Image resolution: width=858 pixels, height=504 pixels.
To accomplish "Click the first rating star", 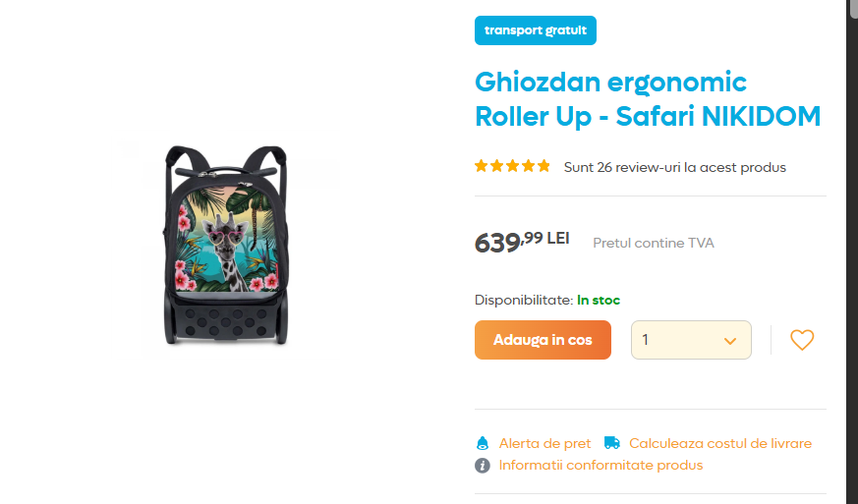I will 482,166.
